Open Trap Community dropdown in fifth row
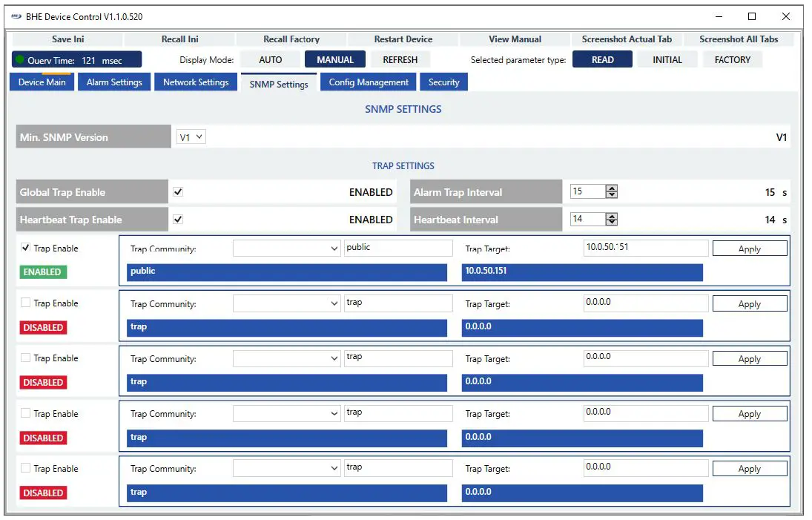 (x=287, y=468)
